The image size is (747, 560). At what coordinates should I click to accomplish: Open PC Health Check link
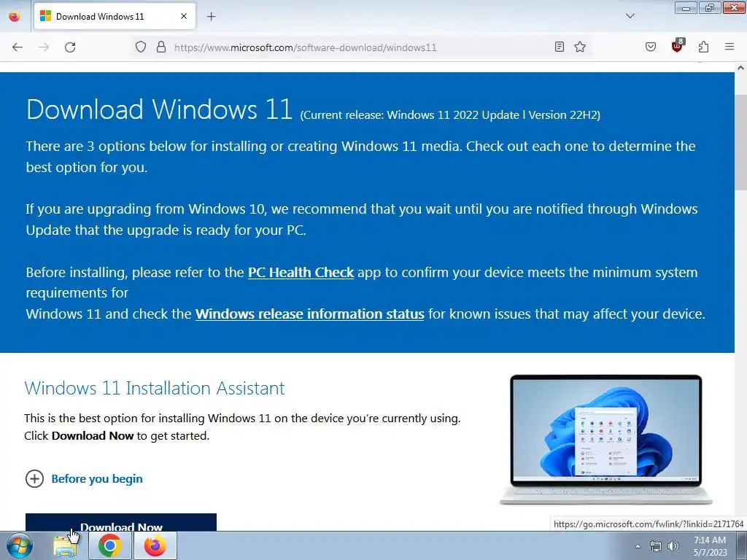click(x=301, y=273)
